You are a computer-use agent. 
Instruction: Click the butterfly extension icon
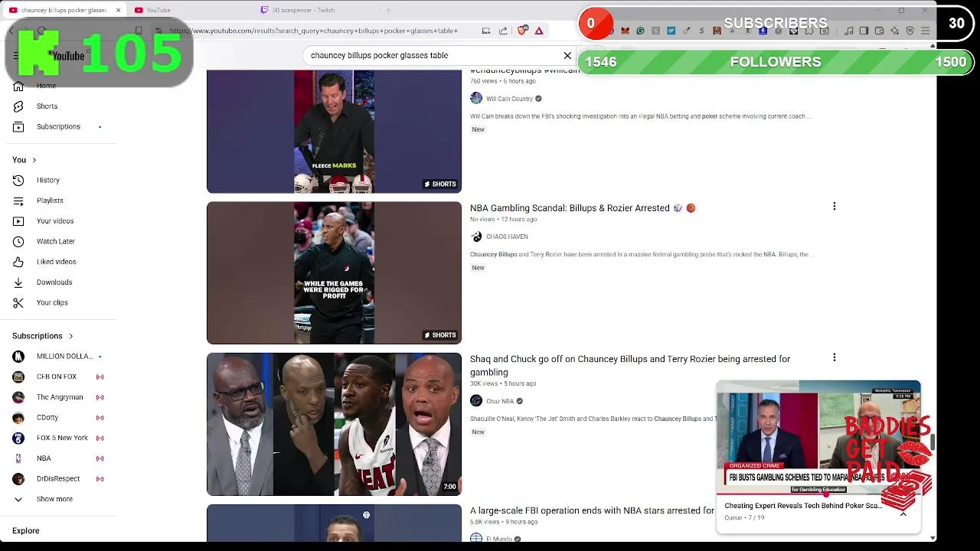pos(625,31)
